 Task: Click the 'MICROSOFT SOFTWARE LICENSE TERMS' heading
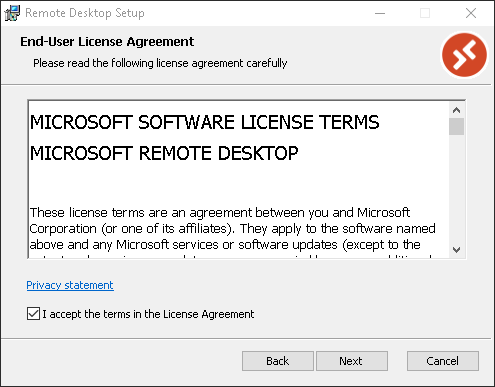click(205, 122)
